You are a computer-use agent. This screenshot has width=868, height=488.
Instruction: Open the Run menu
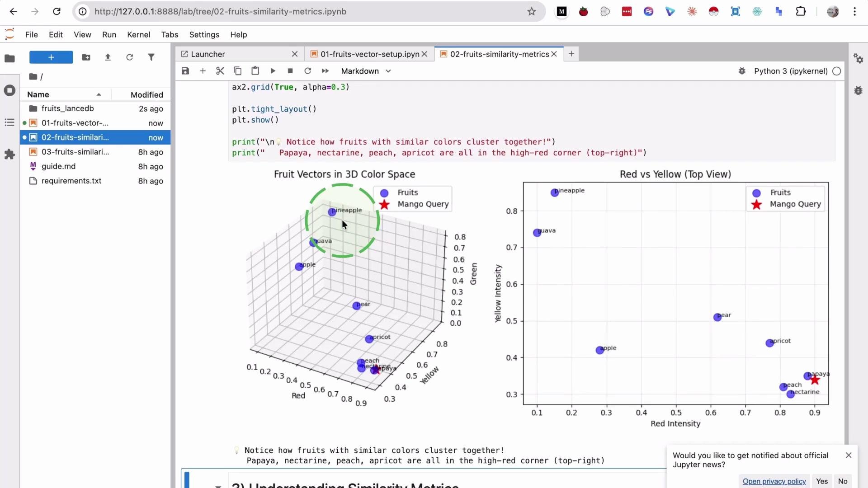(109, 35)
